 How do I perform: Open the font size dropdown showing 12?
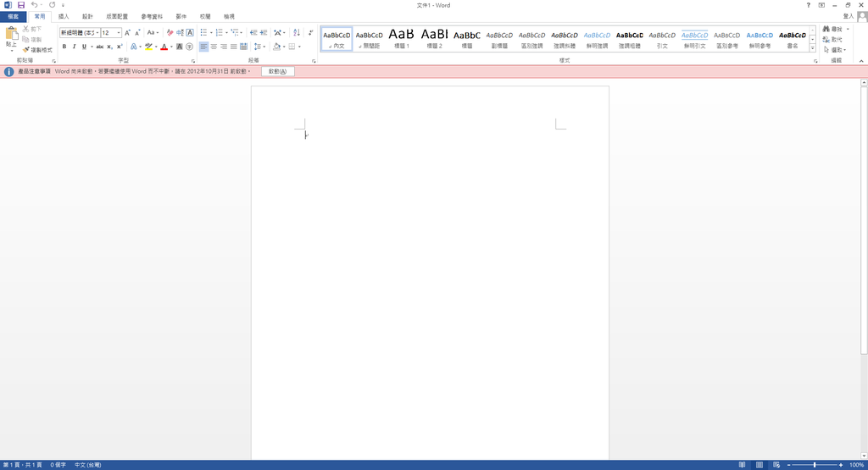click(x=111, y=33)
